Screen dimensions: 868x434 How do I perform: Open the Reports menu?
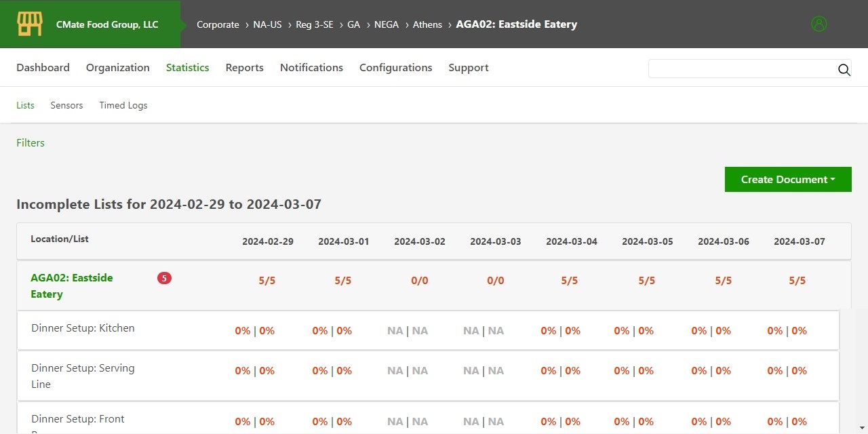pyautogui.click(x=244, y=67)
